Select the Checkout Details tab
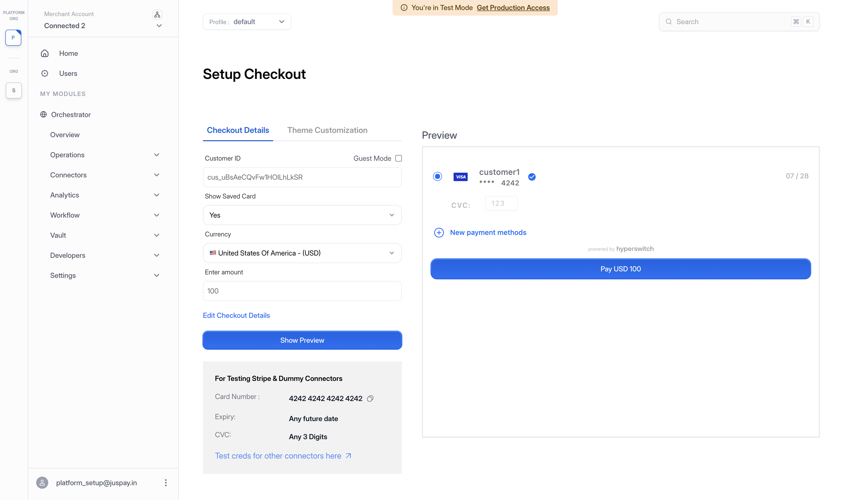Screen dimensions: 868x500 pos(238,130)
